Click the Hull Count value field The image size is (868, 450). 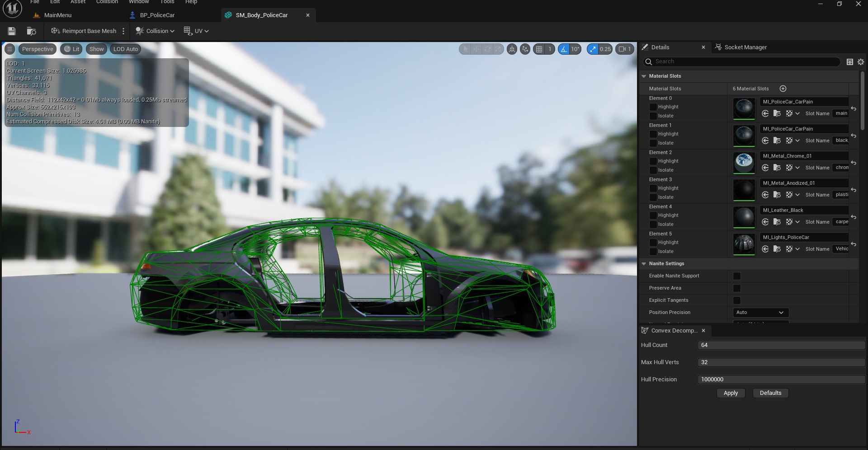(x=781, y=345)
